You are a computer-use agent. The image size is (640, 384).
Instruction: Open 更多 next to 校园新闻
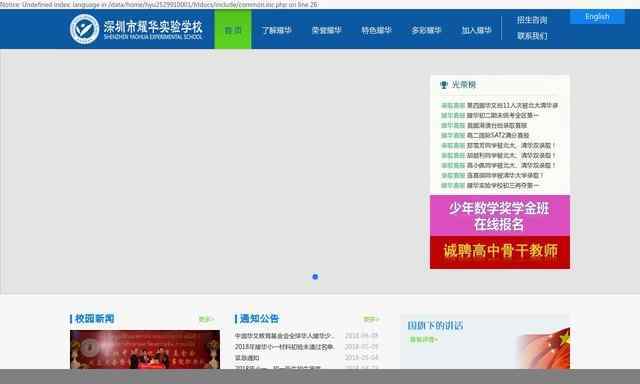point(206,320)
